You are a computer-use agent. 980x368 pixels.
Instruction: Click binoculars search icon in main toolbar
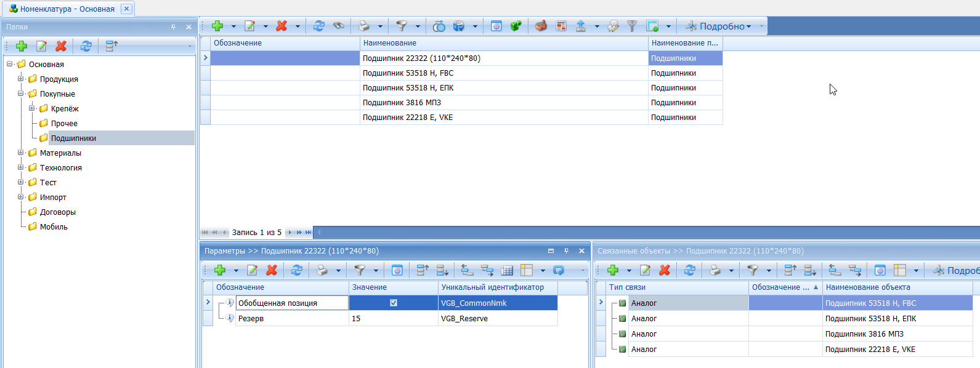tap(339, 26)
